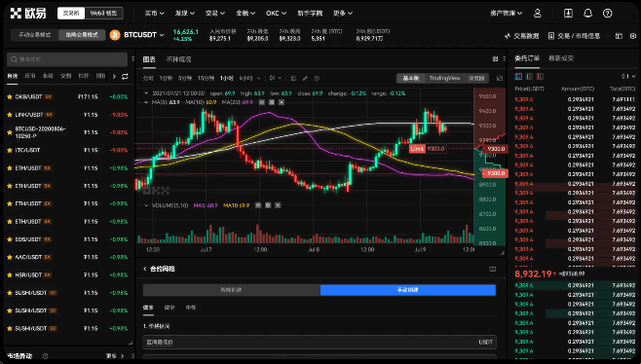Open the user profile icon

(x=537, y=13)
